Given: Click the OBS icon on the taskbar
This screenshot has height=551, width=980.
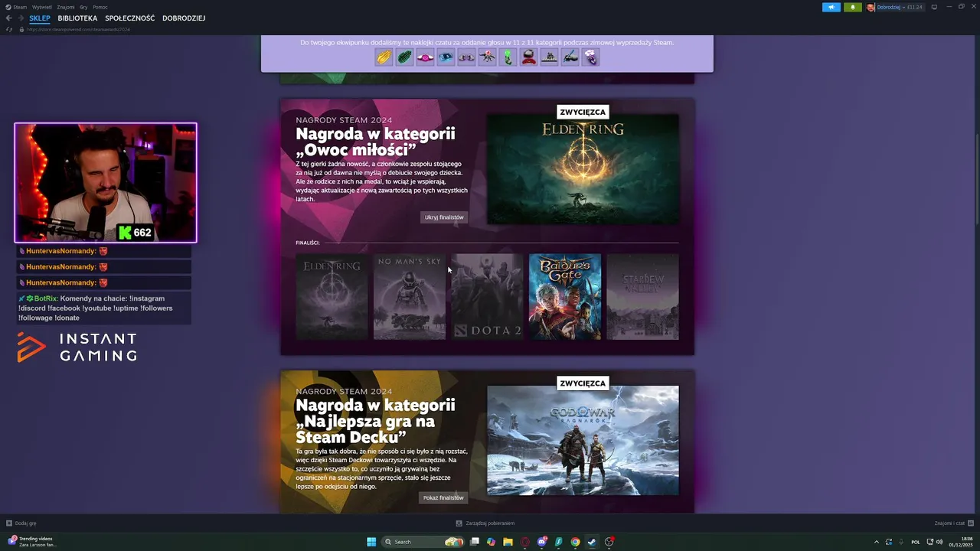Looking at the screenshot, I should (609, 542).
